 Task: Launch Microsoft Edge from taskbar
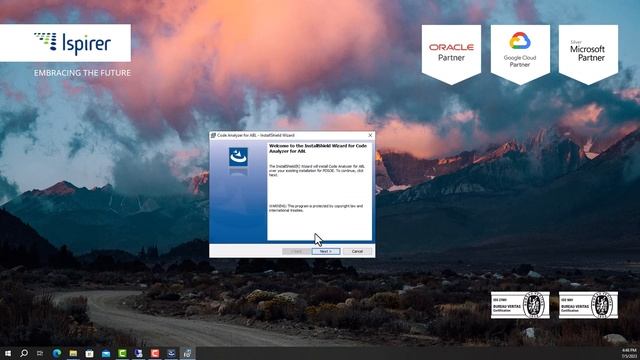[57, 353]
